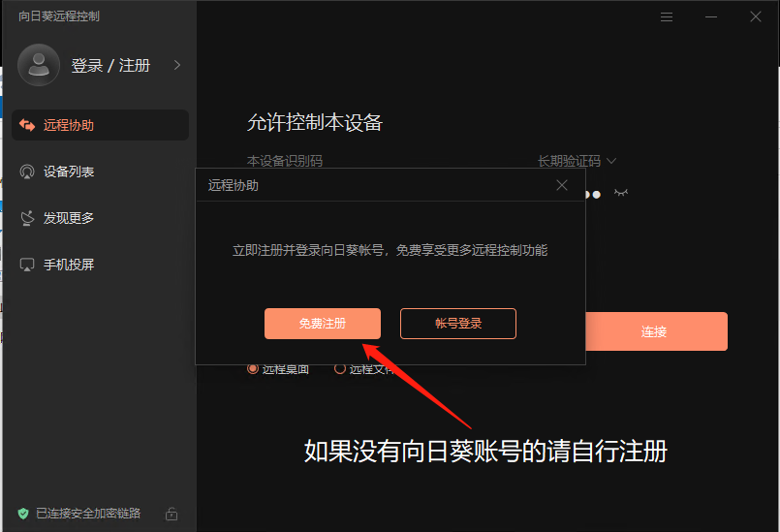Click the 发现更多 satellite icon

(x=27, y=218)
